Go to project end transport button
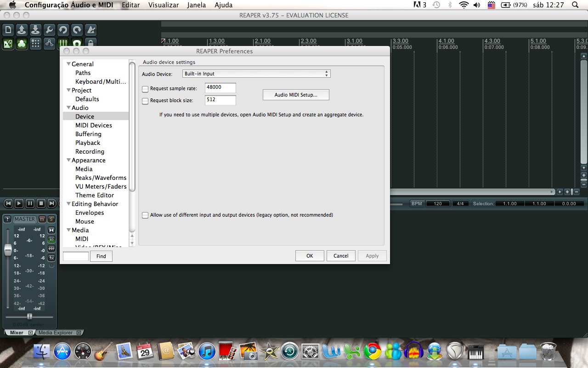This screenshot has width=588, height=368. click(x=52, y=203)
